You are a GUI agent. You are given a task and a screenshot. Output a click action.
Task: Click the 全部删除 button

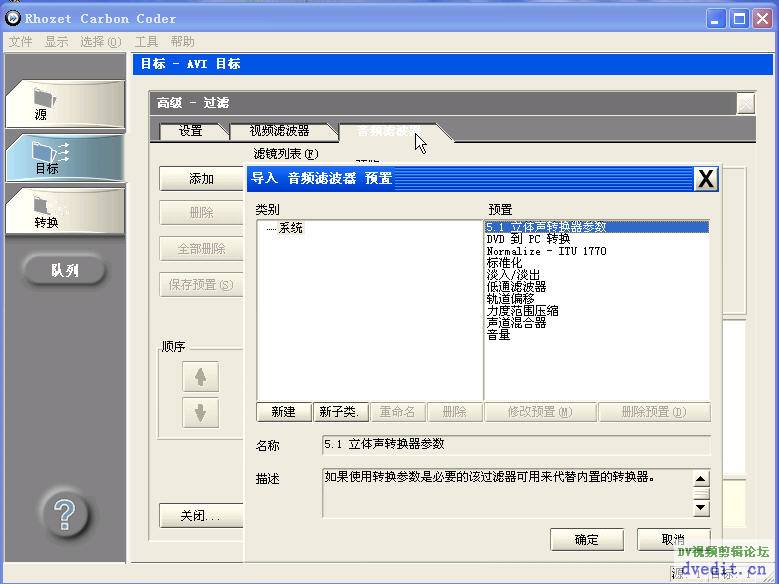201,249
